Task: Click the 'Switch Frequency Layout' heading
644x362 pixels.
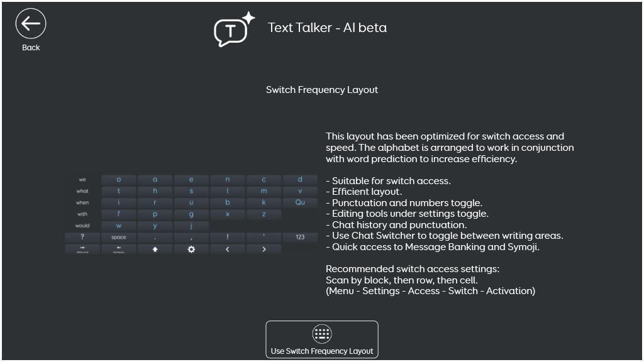Action: (322, 90)
